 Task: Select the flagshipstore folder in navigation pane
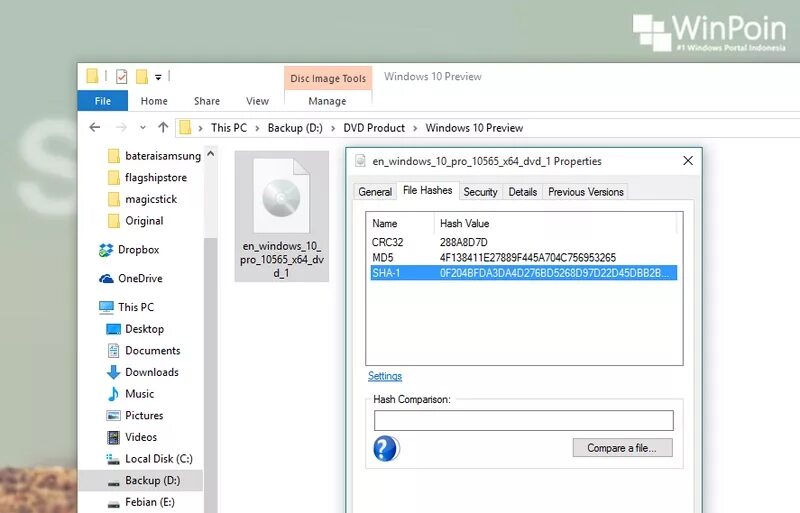point(147,178)
